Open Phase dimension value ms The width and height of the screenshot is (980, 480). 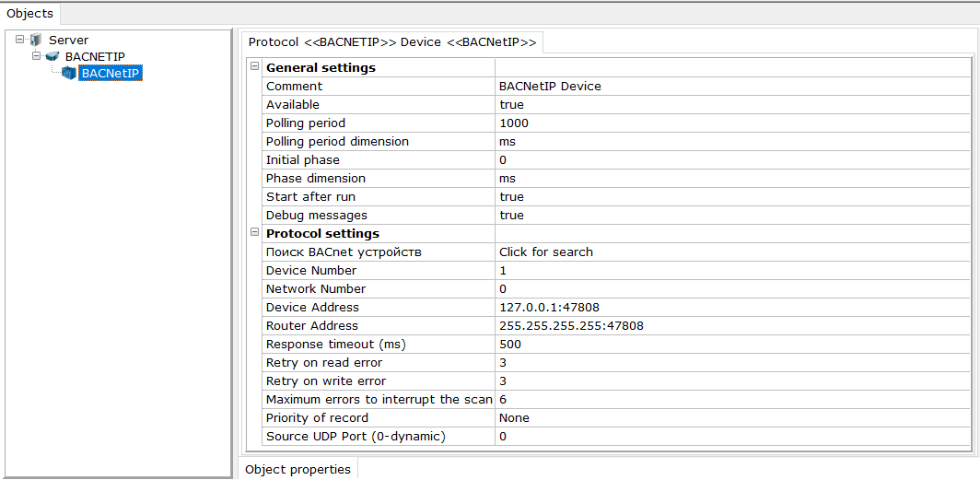pos(732,179)
